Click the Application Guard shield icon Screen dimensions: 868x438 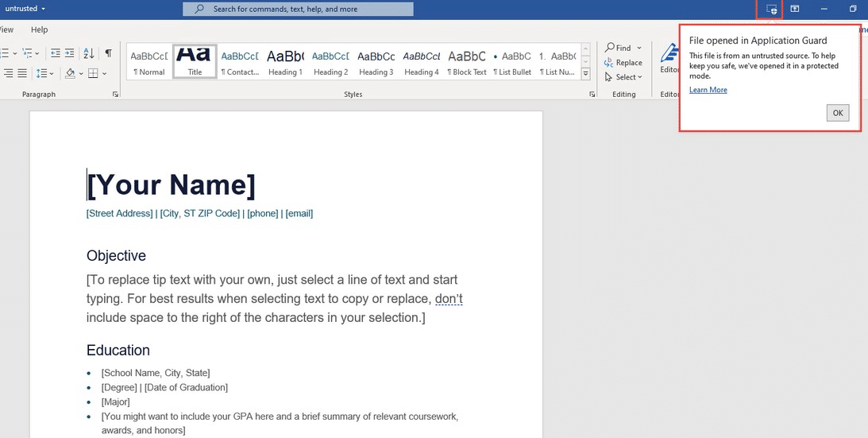pos(771,10)
